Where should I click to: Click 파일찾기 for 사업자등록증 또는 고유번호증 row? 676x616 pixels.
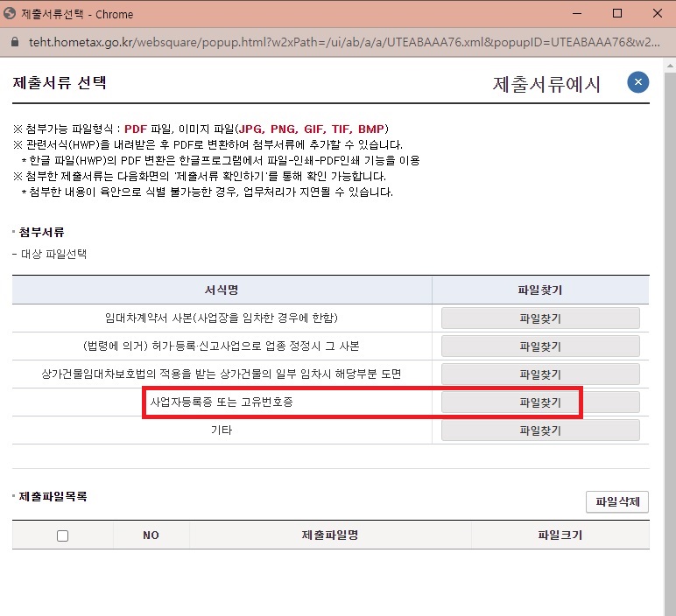click(540, 402)
